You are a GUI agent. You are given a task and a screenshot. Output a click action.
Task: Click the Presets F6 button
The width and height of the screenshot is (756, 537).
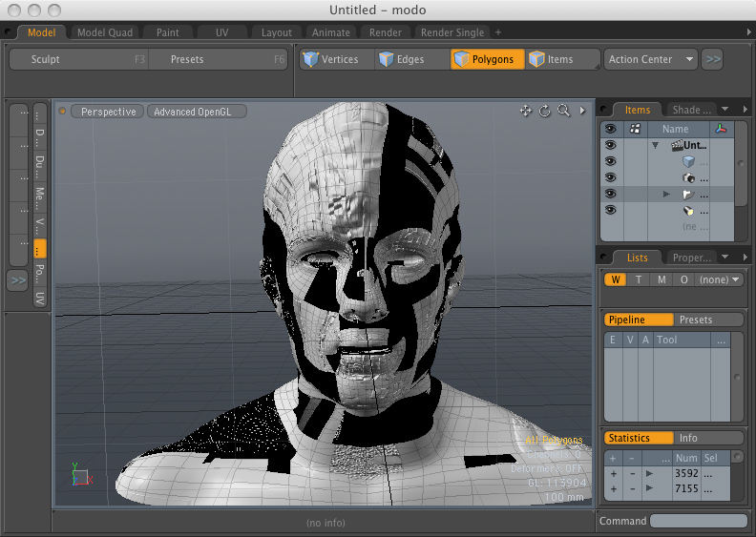tap(218, 59)
